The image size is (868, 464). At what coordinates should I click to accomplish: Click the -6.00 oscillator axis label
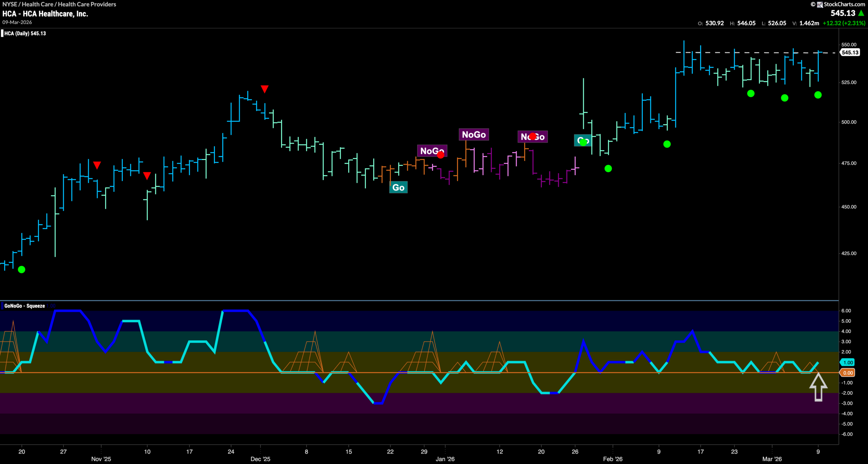click(x=847, y=434)
